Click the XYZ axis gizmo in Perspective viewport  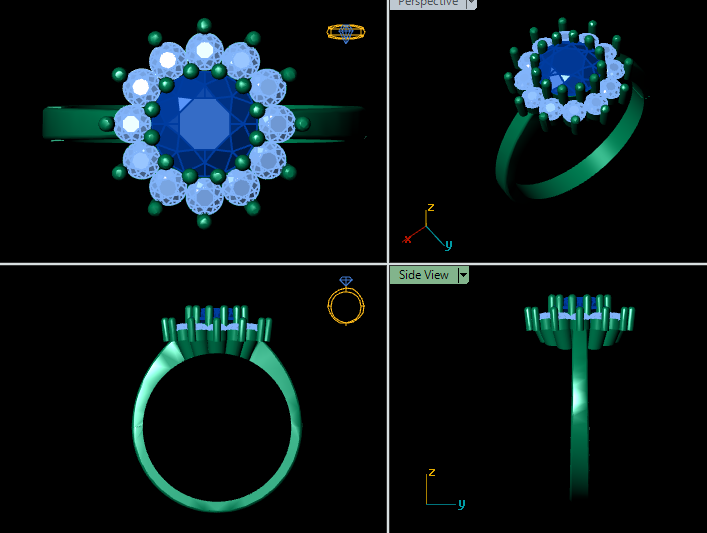(426, 229)
